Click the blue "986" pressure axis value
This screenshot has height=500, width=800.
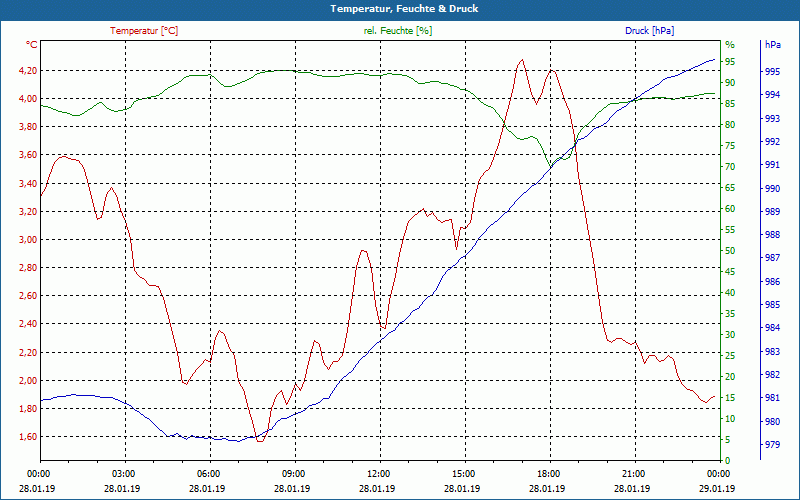pyautogui.click(x=772, y=282)
